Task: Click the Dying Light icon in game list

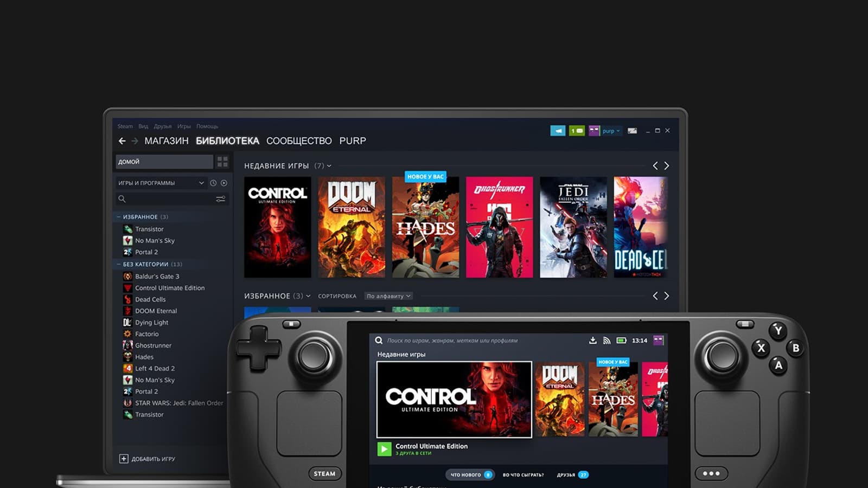Action: [x=127, y=323]
